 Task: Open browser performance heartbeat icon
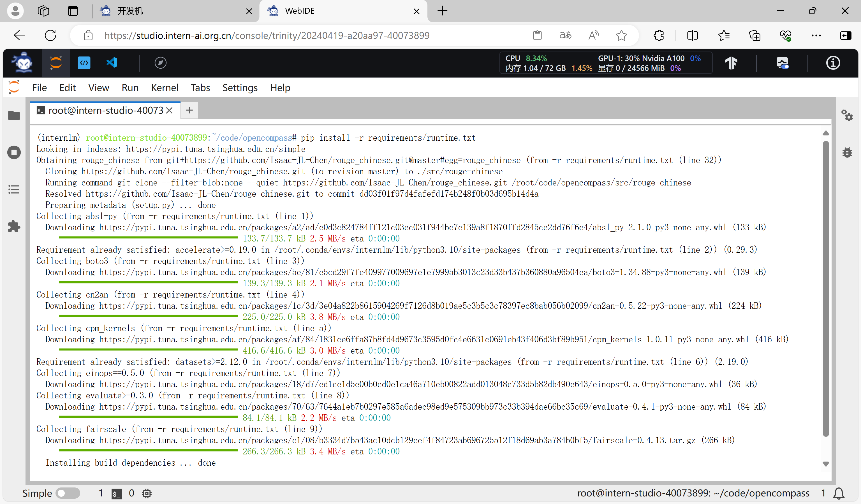tap(786, 35)
